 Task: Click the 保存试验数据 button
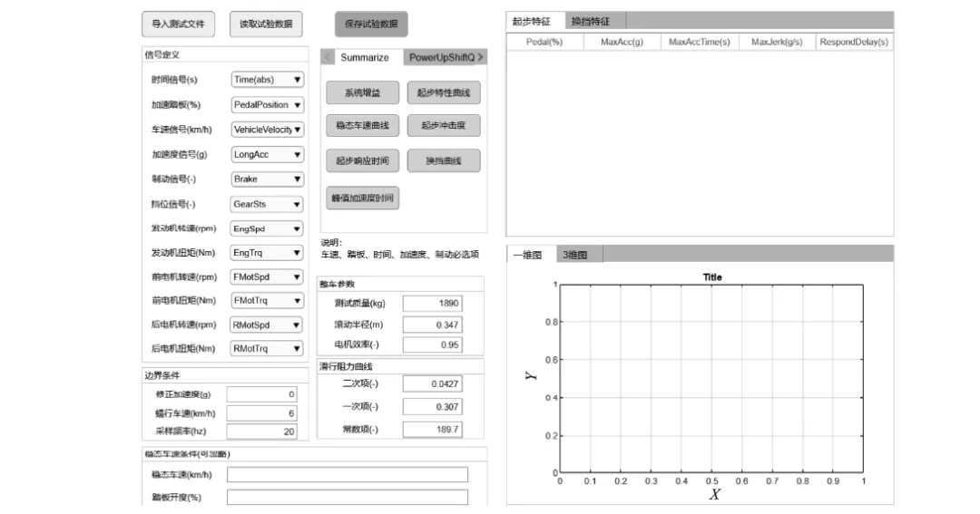click(371, 24)
